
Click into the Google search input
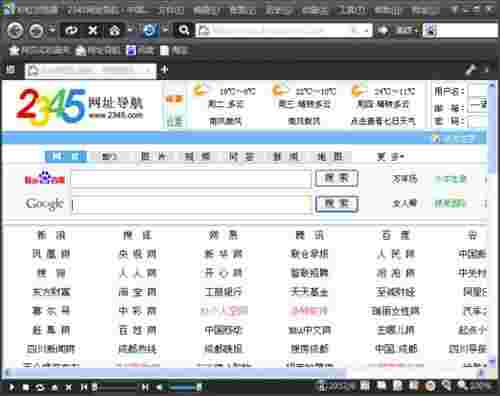(191, 204)
